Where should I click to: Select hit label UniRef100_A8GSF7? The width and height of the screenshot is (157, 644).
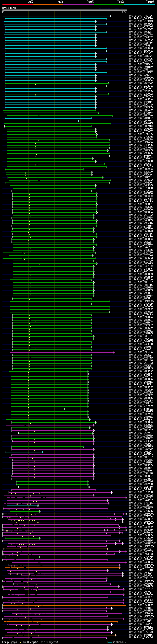(x=141, y=272)
